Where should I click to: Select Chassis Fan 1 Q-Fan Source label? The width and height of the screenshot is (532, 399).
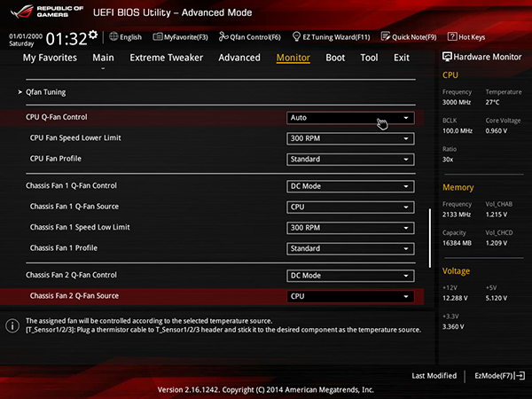point(74,207)
